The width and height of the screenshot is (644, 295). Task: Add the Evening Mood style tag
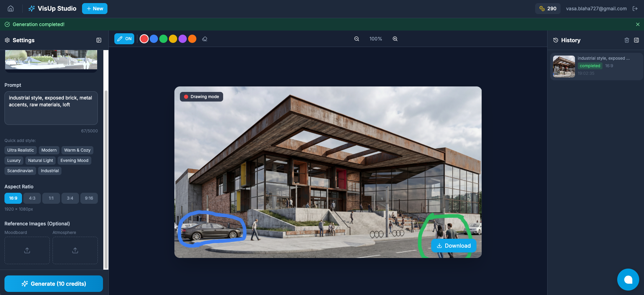[74, 161]
